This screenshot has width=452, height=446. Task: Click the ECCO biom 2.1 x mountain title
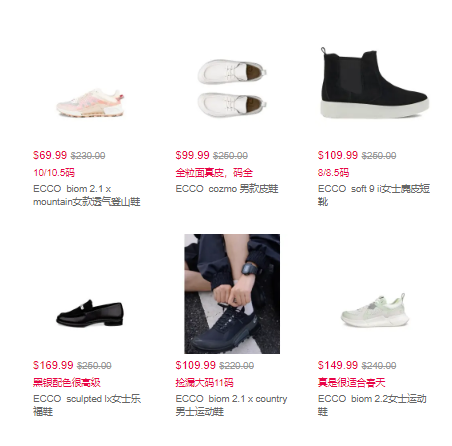pyautogui.click(x=87, y=195)
